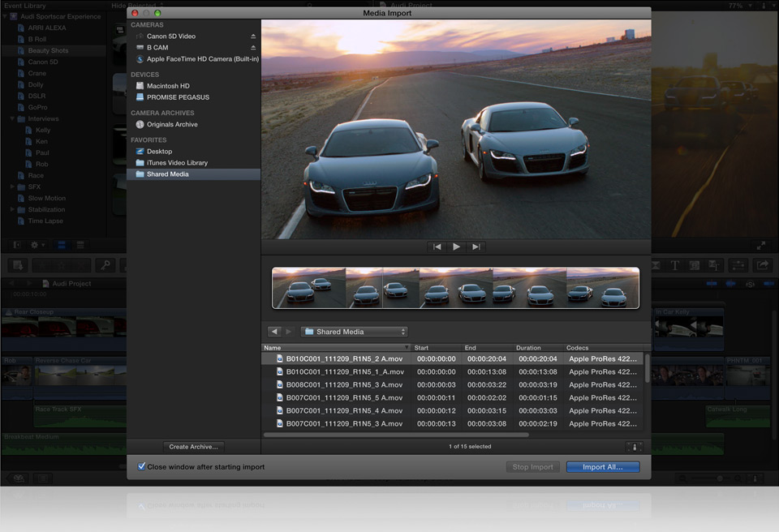Image resolution: width=779 pixels, height=532 pixels.
Task: Sort files by Name column
Action: [x=336, y=348]
